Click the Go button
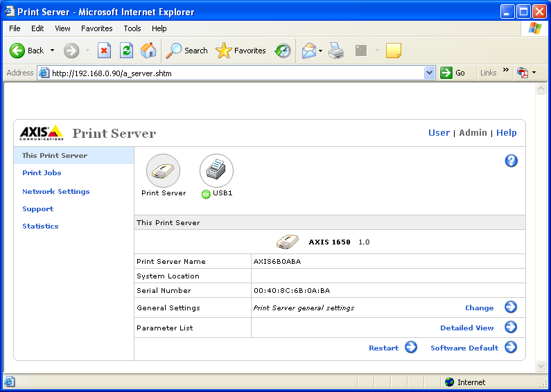The width and height of the screenshot is (551, 392). click(453, 73)
